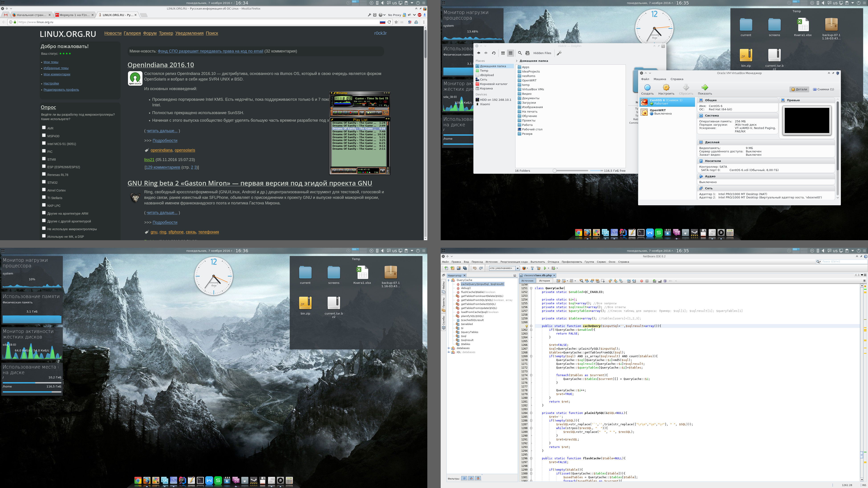The image size is (868, 488).
Task: Open dropdown arrow next to Run Project button
Action: (549, 268)
